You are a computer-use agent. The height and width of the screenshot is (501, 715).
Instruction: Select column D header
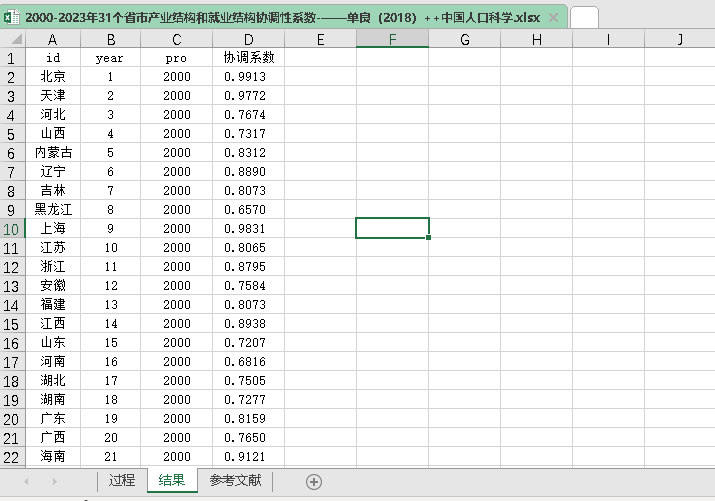tap(249, 40)
